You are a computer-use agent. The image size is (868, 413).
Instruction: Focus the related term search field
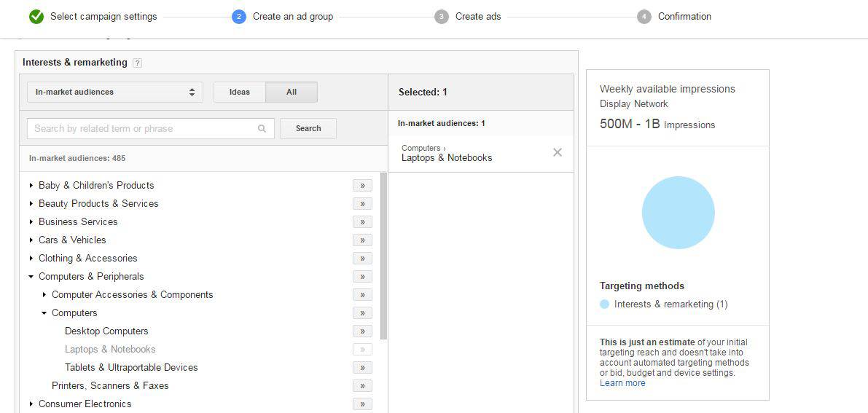pyautogui.click(x=151, y=128)
